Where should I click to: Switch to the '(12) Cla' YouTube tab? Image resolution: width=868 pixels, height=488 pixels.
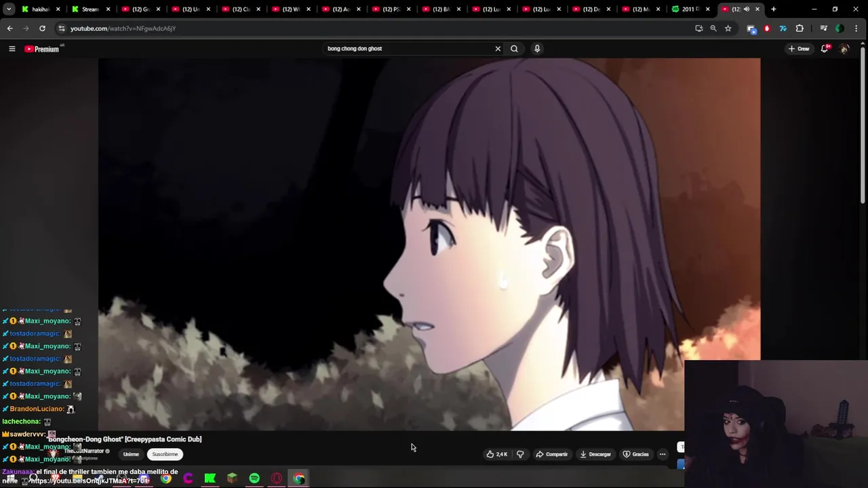[x=240, y=9]
